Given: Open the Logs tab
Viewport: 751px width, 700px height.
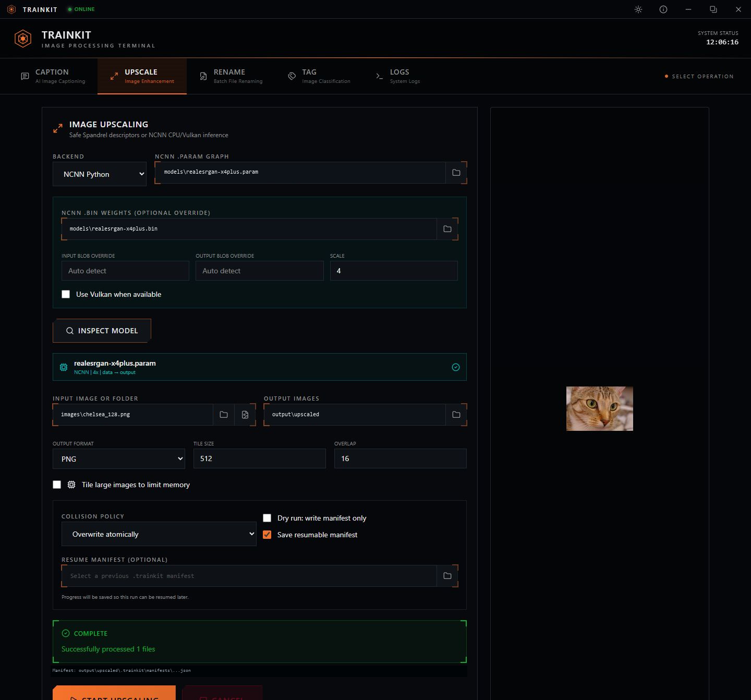Looking at the screenshot, I should [398, 76].
